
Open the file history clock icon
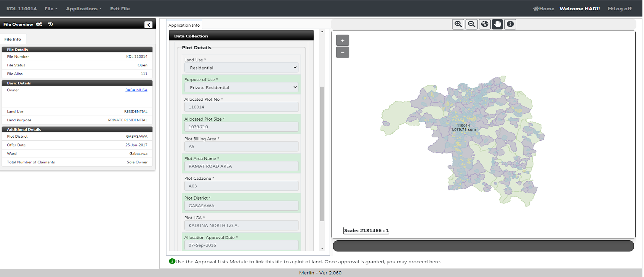pos(50,24)
